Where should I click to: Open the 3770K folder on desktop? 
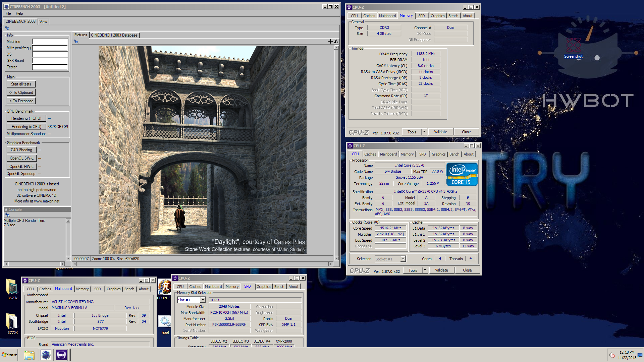point(12,323)
